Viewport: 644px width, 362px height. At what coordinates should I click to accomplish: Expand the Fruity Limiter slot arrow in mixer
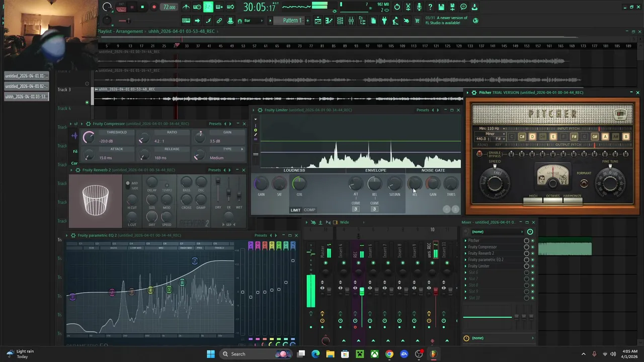pyautogui.click(x=465, y=266)
